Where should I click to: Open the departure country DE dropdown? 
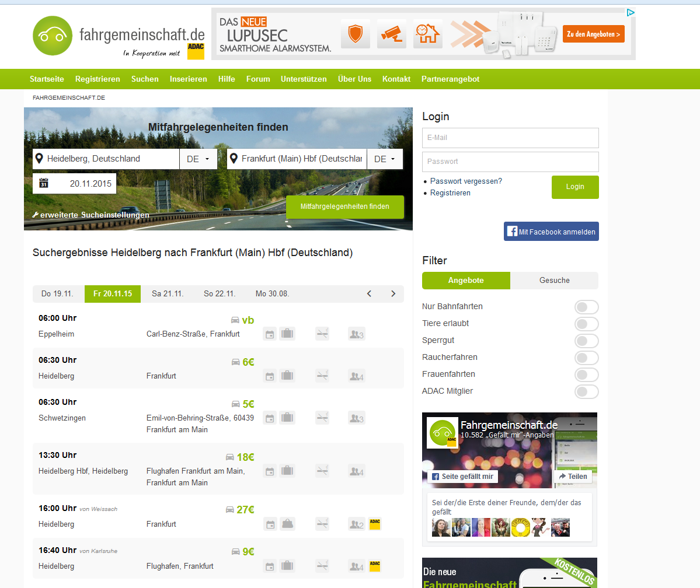(x=198, y=159)
